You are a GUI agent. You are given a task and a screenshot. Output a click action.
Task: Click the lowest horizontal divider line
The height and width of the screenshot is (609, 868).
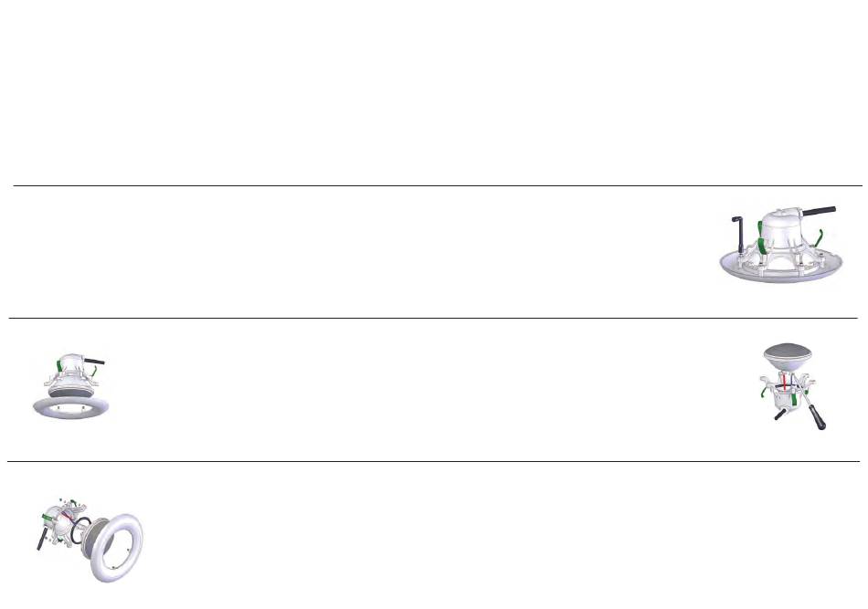433,461
